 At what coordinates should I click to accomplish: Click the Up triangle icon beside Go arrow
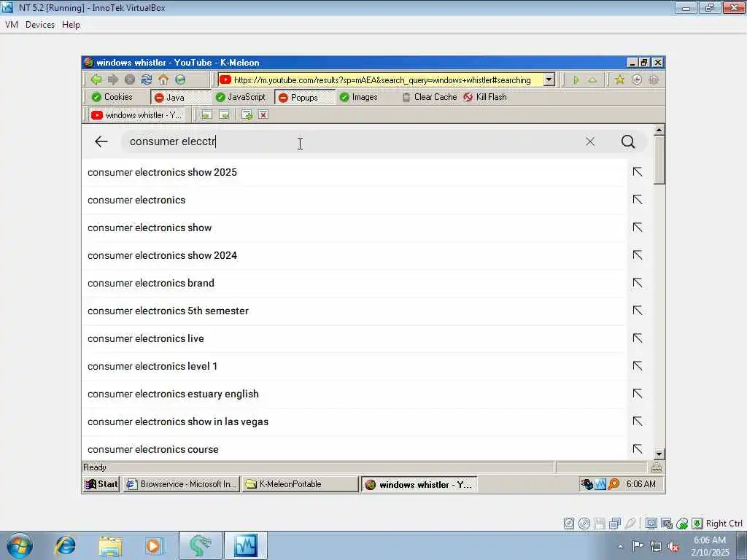coord(592,80)
